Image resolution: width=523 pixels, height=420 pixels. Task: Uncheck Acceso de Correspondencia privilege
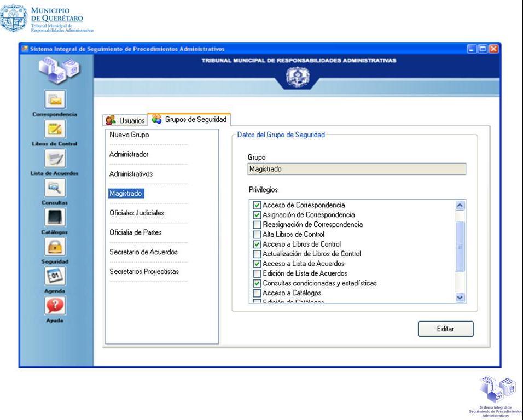point(257,205)
